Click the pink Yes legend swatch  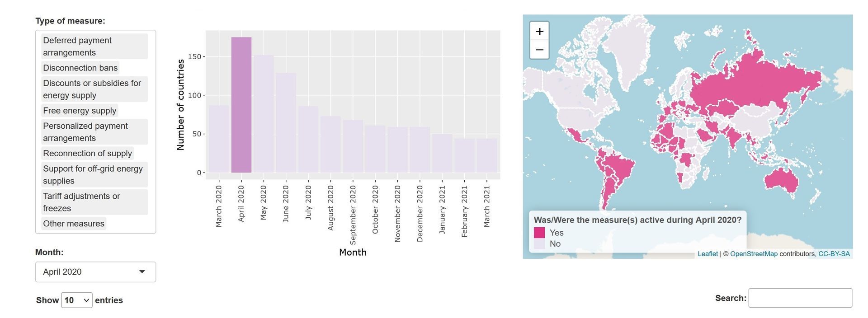point(539,233)
